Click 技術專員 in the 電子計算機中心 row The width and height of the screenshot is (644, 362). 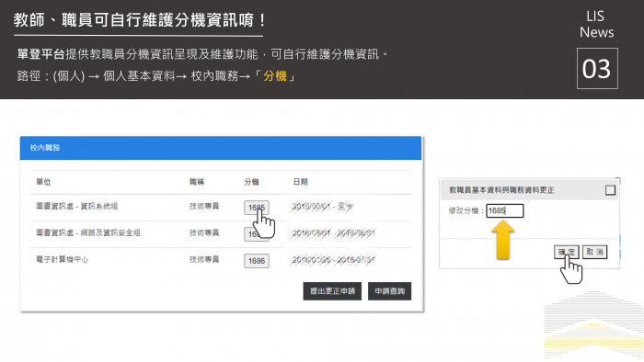click(204, 259)
